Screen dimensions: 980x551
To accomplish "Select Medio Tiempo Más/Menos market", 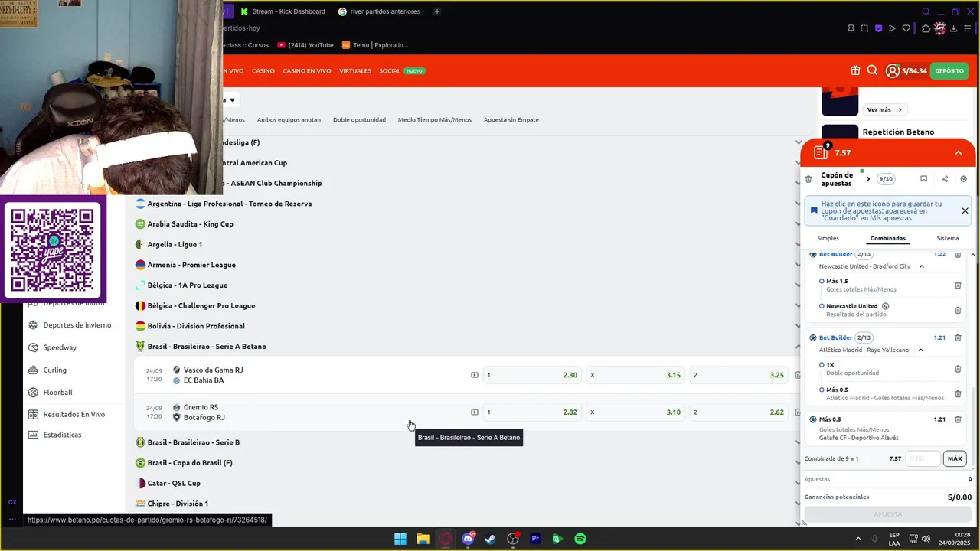I will tap(435, 120).
